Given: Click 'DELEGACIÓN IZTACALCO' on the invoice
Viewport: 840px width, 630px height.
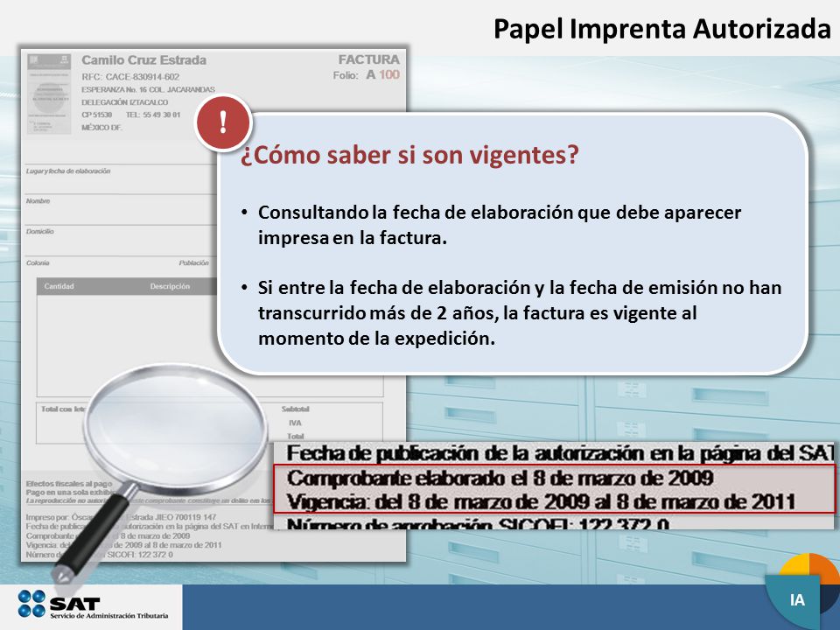Looking at the screenshot, I should tap(124, 102).
